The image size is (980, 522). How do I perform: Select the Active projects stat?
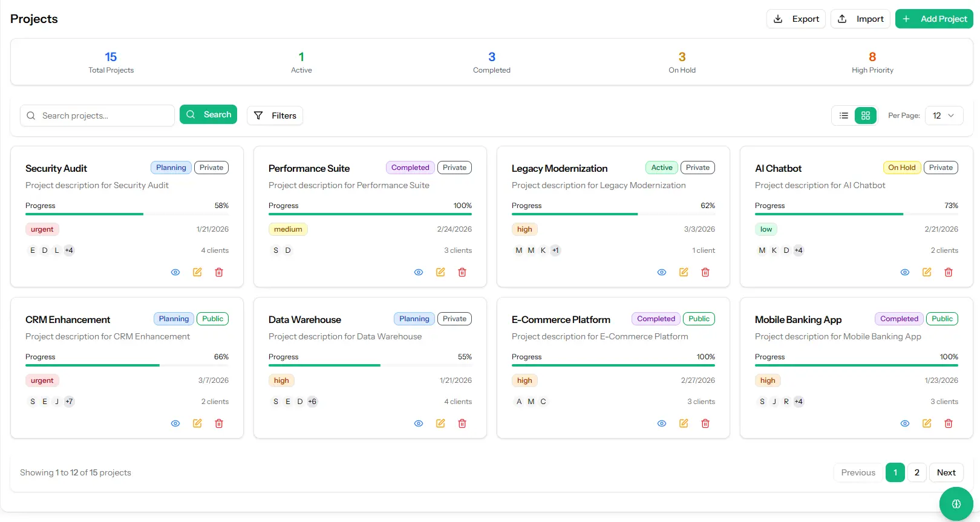[x=301, y=62]
